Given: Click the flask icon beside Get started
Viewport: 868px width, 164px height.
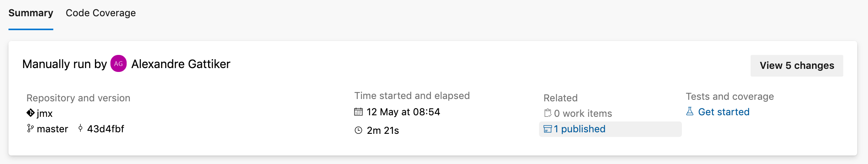Looking at the screenshot, I should tap(690, 111).
